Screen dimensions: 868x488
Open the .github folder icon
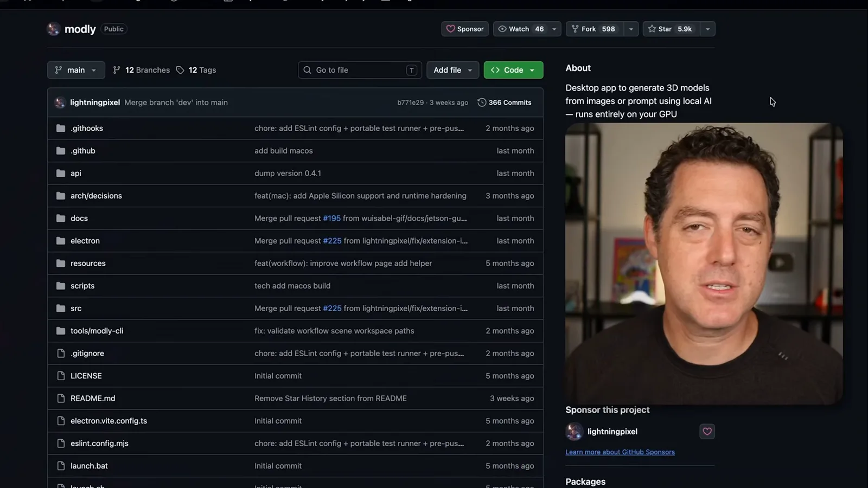click(x=61, y=151)
